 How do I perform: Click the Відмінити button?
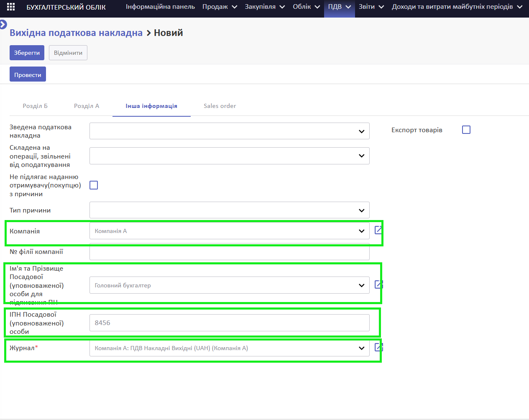tap(68, 53)
